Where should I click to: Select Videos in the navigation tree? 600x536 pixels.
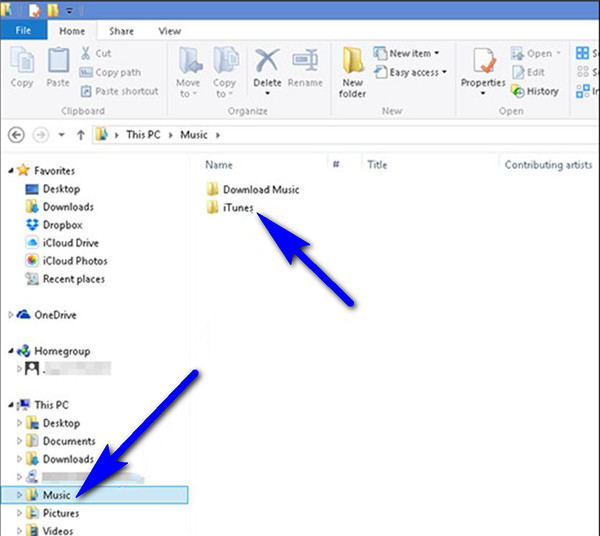[50, 530]
